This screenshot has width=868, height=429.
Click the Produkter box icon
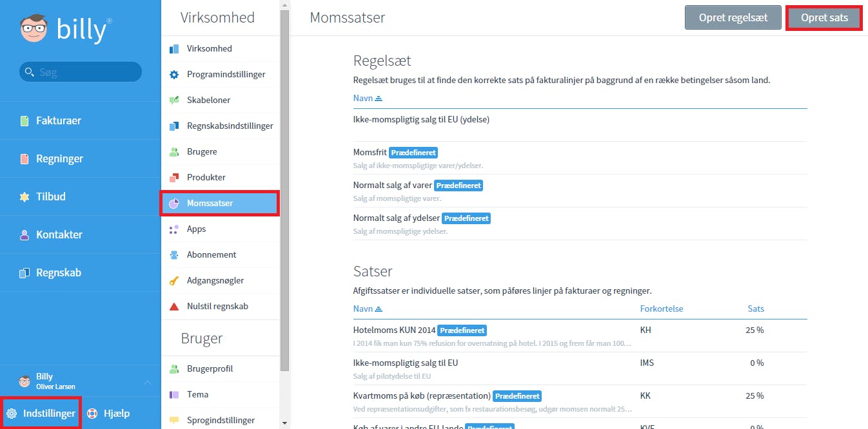pyautogui.click(x=173, y=177)
